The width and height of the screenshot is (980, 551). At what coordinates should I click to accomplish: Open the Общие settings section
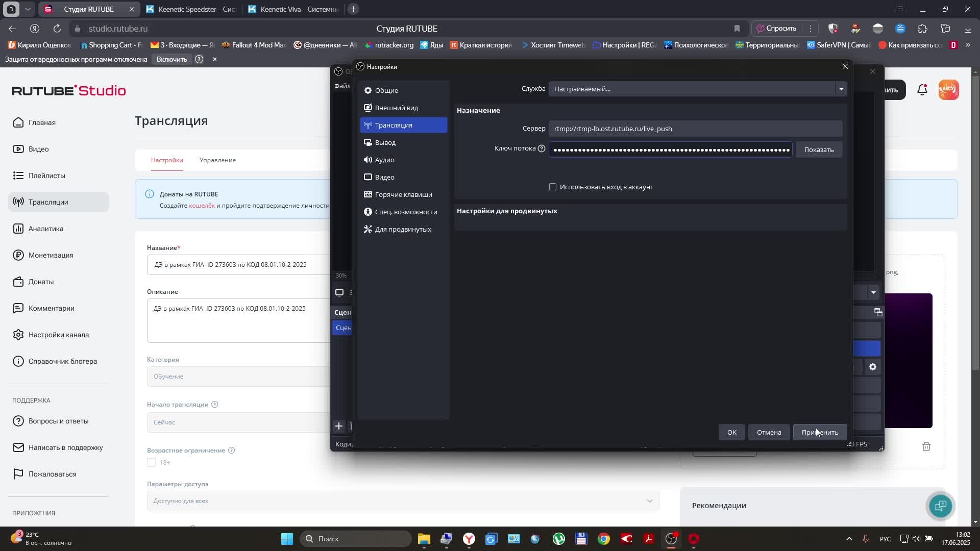coord(403,90)
